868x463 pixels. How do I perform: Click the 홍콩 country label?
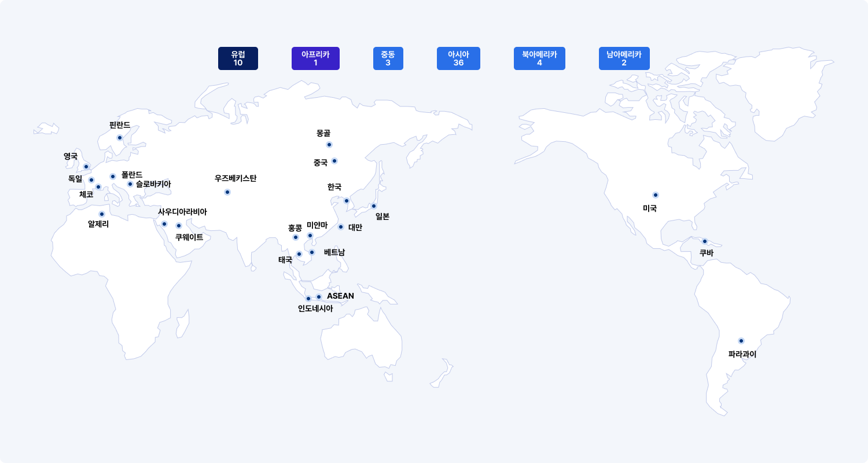(x=295, y=228)
